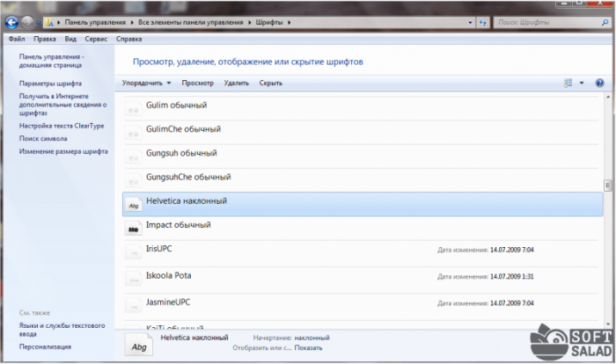Open the Правка menu

click(44, 39)
